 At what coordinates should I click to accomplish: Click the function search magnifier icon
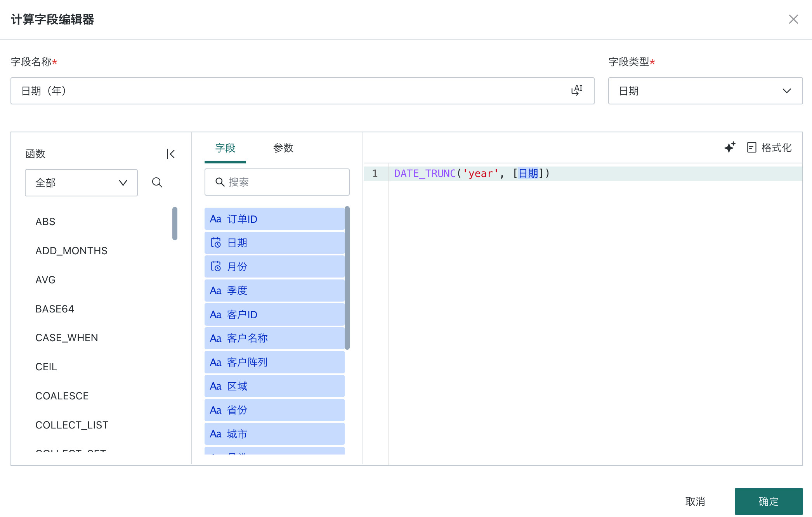pos(157,182)
